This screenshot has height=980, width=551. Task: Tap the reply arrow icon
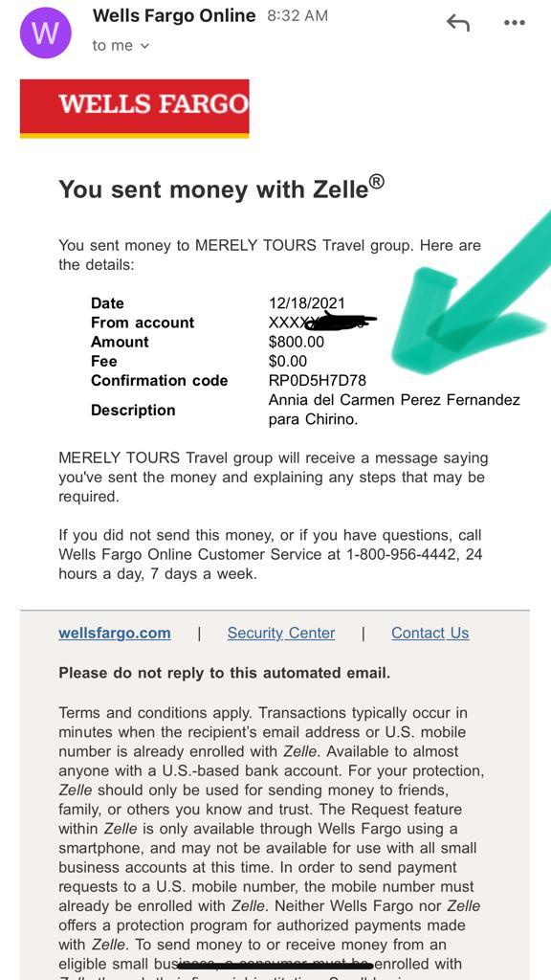click(458, 23)
